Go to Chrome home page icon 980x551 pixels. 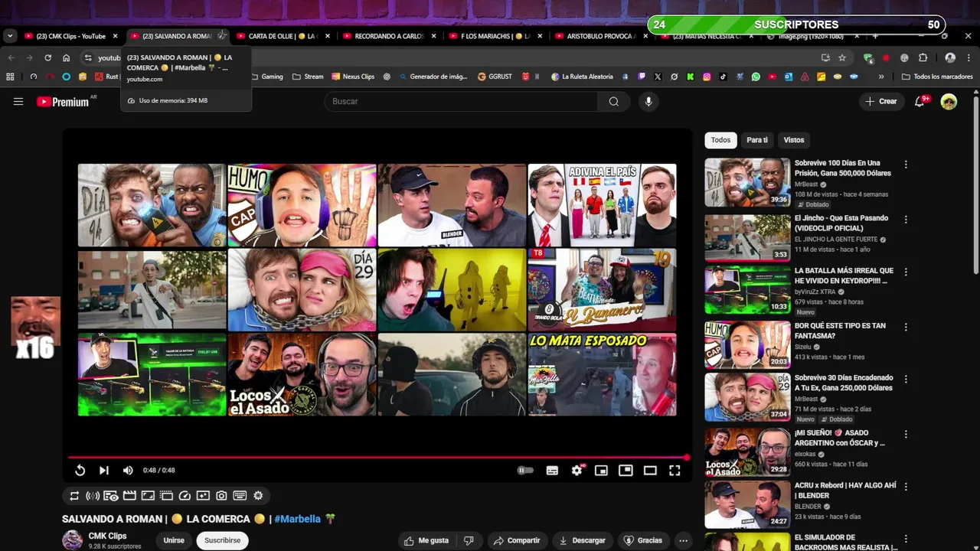coord(67,57)
